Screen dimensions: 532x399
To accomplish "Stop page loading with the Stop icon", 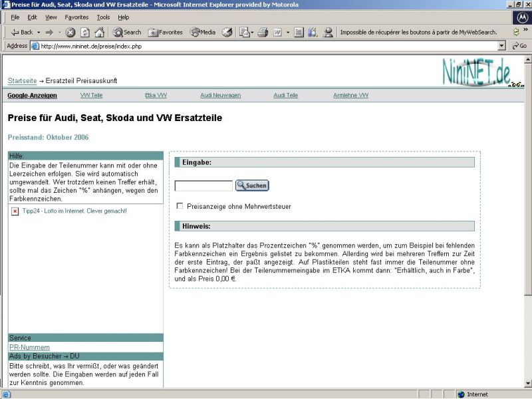I will coord(70,32).
